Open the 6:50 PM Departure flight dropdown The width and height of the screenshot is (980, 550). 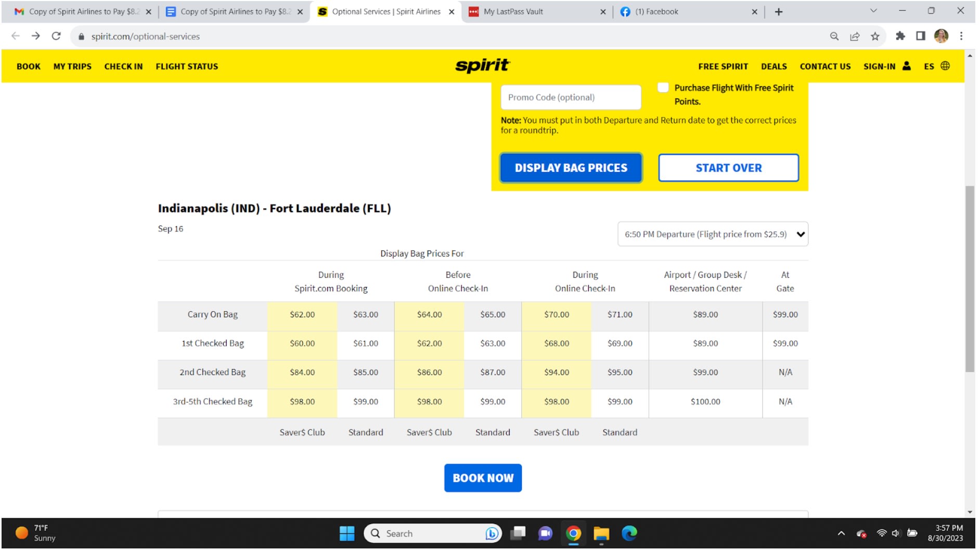click(x=713, y=234)
